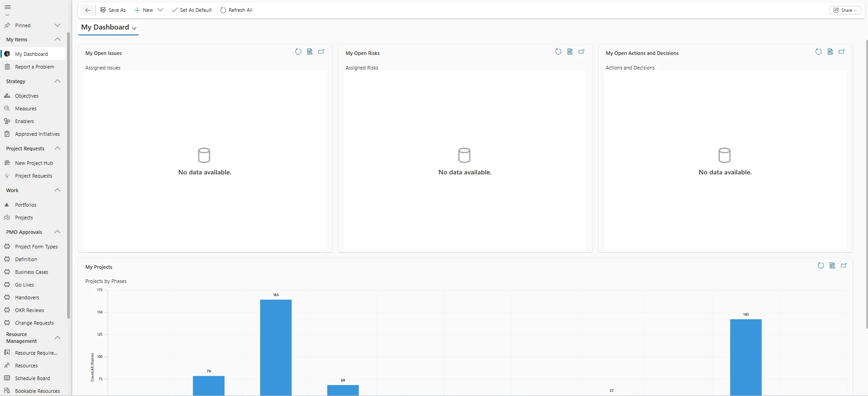The image size is (868, 396).
Task: Collapse the PMO Approvals section
Action: tap(57, 232)
